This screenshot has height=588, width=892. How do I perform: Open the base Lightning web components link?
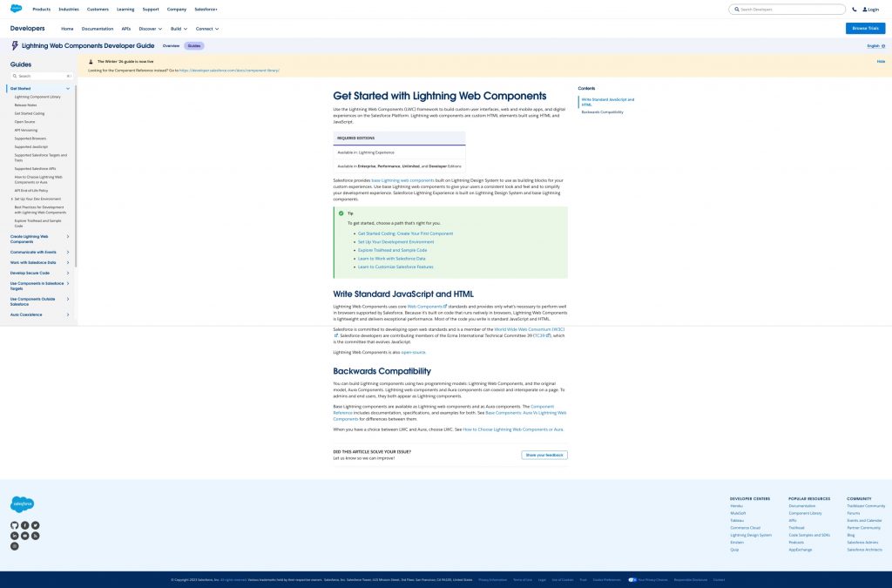pos(402,180)
